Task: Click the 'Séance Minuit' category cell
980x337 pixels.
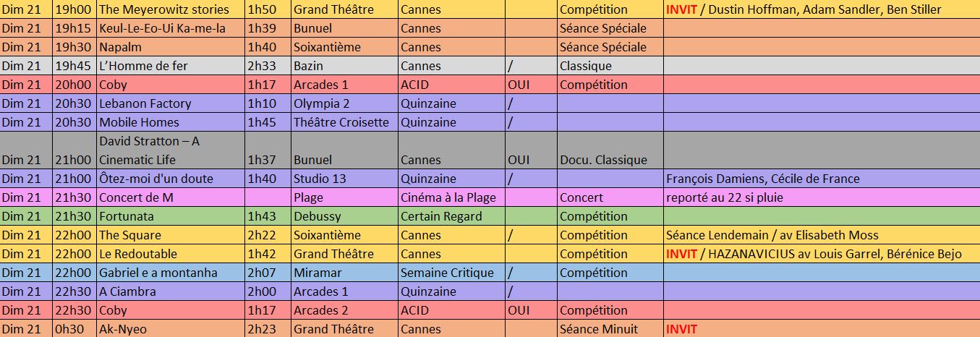Action: (x=599, y=329)
